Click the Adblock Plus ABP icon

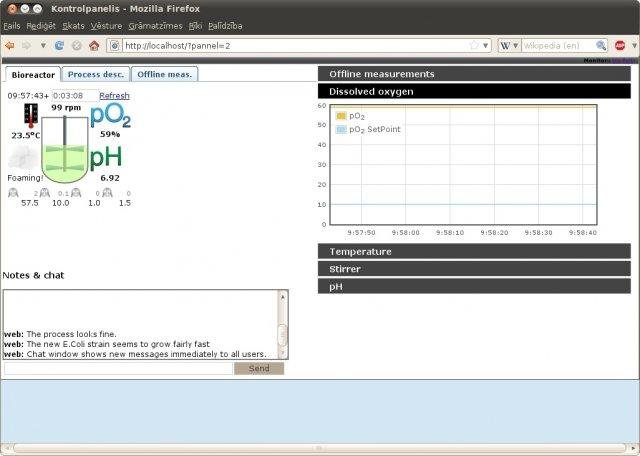620,46
